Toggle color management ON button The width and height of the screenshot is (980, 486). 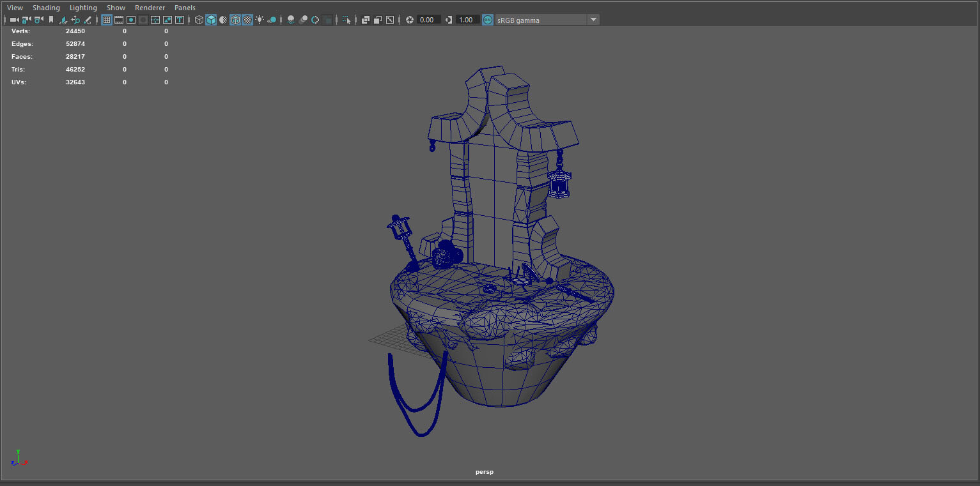click(x=488, y=20)
